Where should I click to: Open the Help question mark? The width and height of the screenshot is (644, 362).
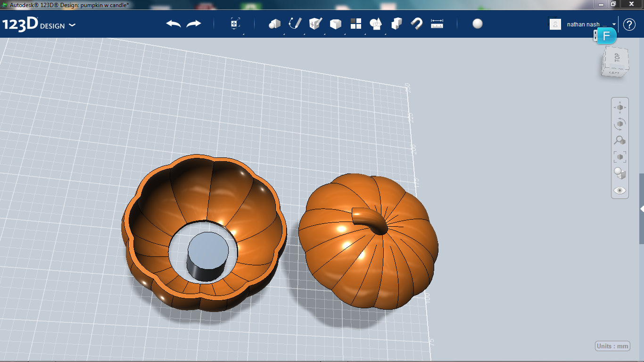point(629,25)
